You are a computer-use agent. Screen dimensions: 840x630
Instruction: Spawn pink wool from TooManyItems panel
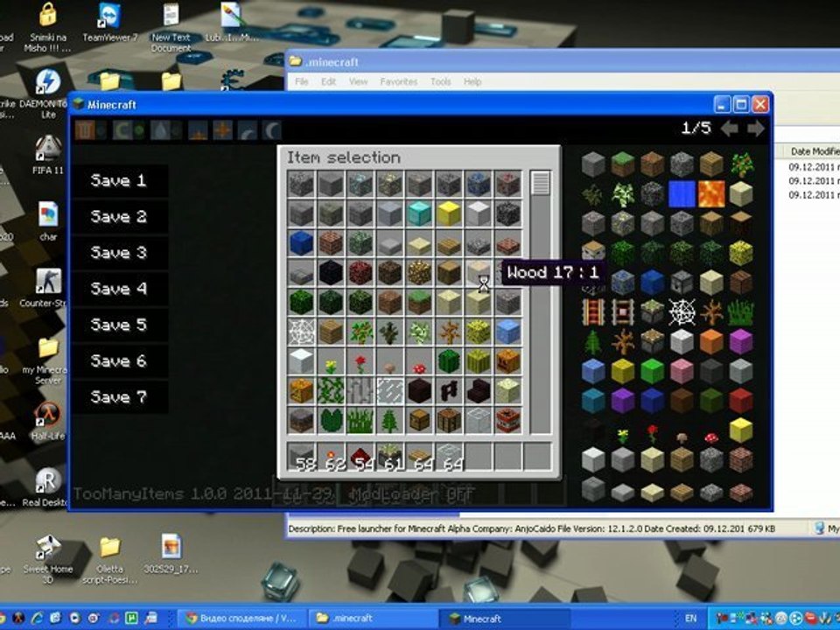(682, 371)
